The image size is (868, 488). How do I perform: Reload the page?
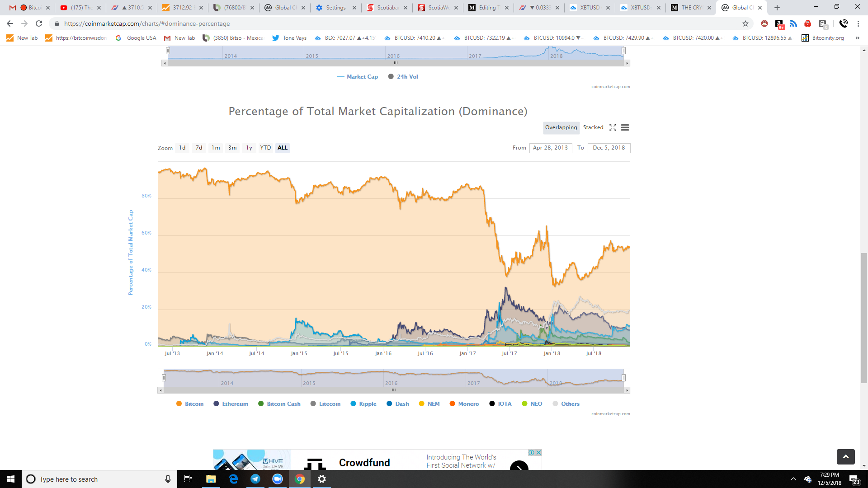tap(39, 23)
